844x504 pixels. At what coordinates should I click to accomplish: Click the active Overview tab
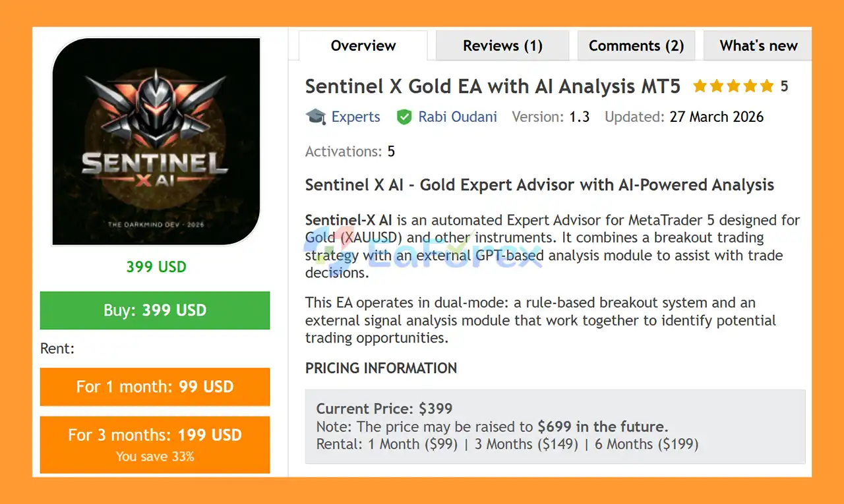tap(363, 45)
